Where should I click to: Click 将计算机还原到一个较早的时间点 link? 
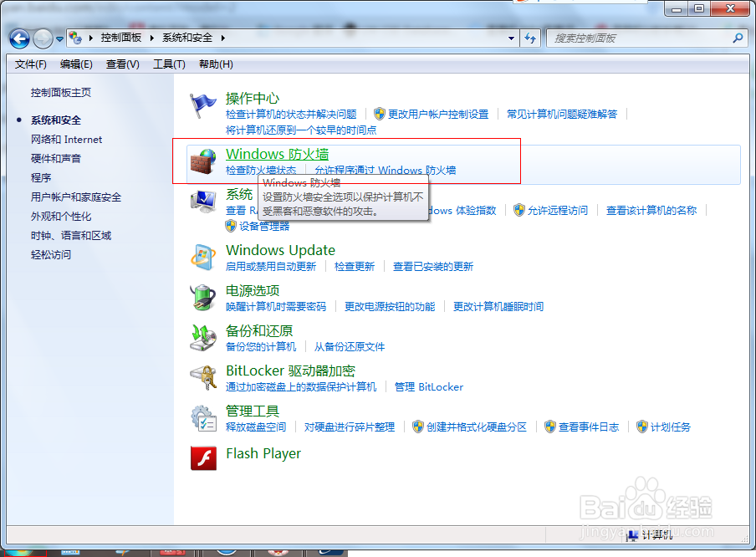(301, 130)
